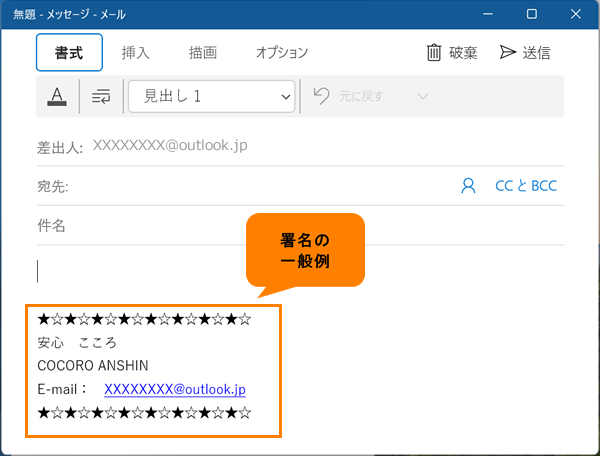600x456 pixels.
Task: Switch to the 挿入 tab
Action: point(136,53)
